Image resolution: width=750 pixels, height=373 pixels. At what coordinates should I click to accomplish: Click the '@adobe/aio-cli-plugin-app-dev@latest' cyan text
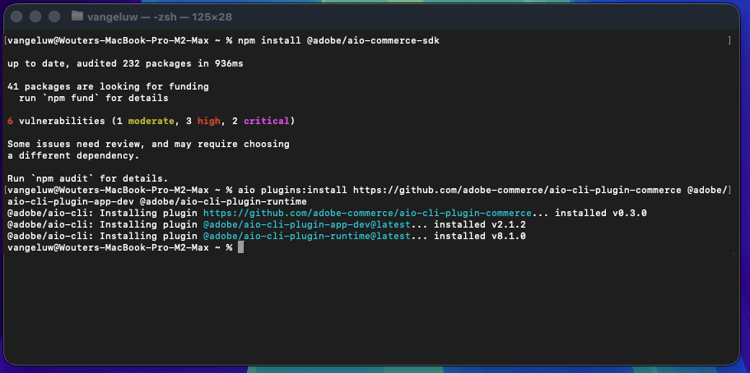(x=307, y=224)
